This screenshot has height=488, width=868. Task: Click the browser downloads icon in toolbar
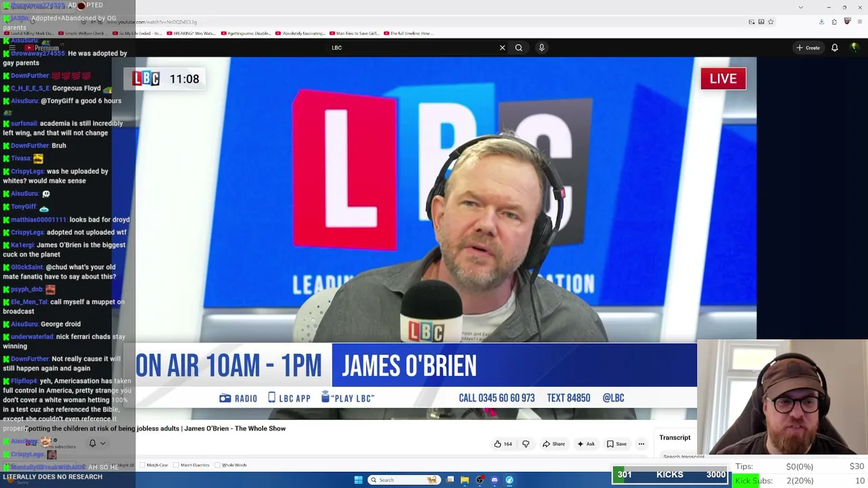[821, 22]
